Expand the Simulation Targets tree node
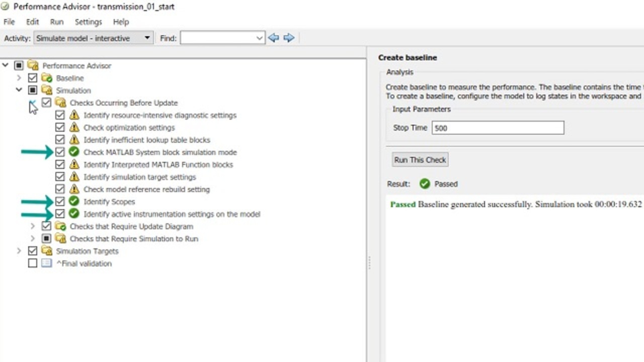 (19, 251)
